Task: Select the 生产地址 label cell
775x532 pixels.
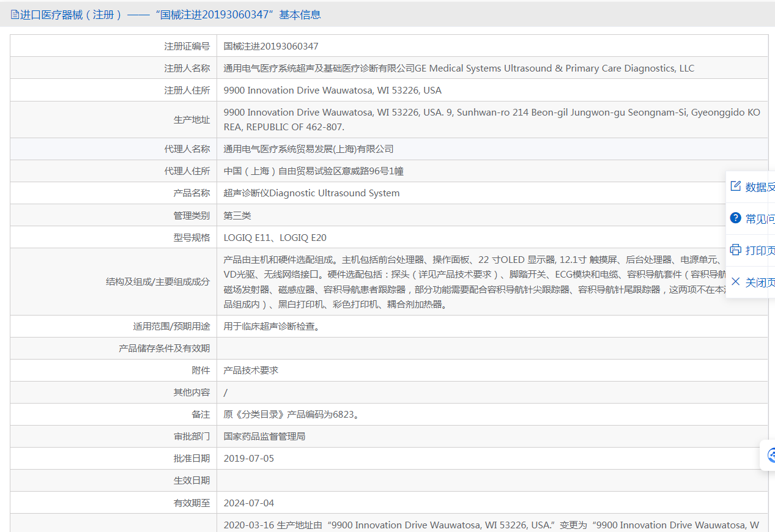Action: pos(114,119)
